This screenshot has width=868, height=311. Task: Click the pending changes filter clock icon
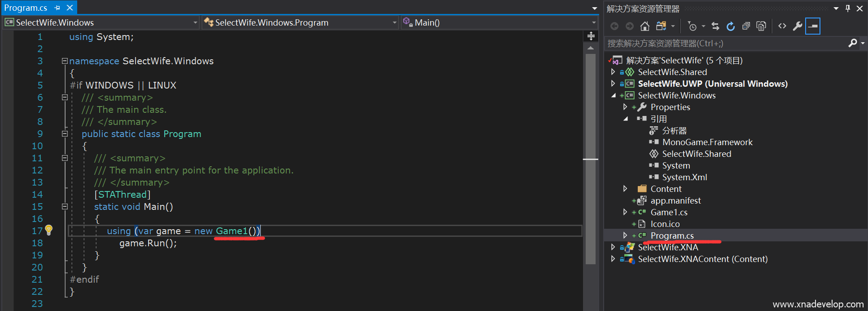(692, 27)
